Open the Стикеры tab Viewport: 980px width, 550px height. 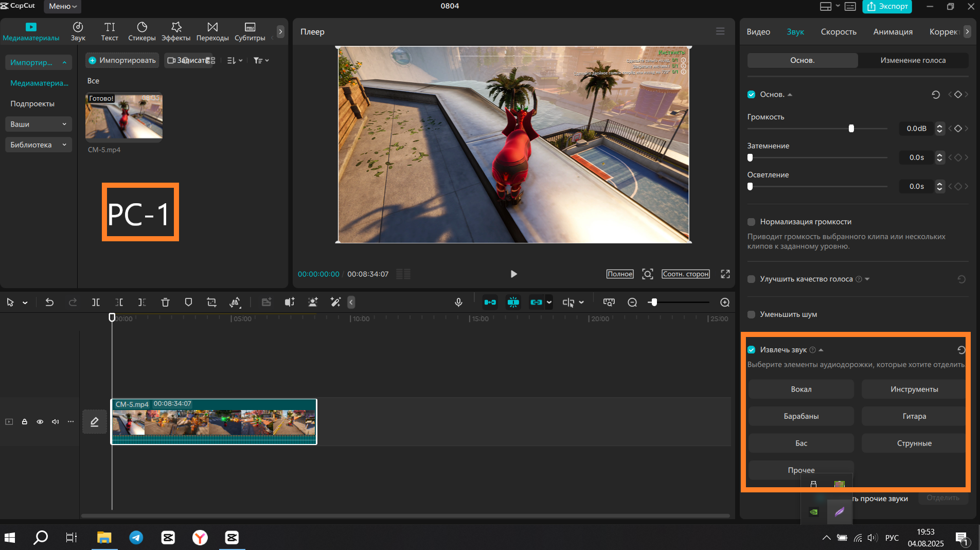(142, 31)
